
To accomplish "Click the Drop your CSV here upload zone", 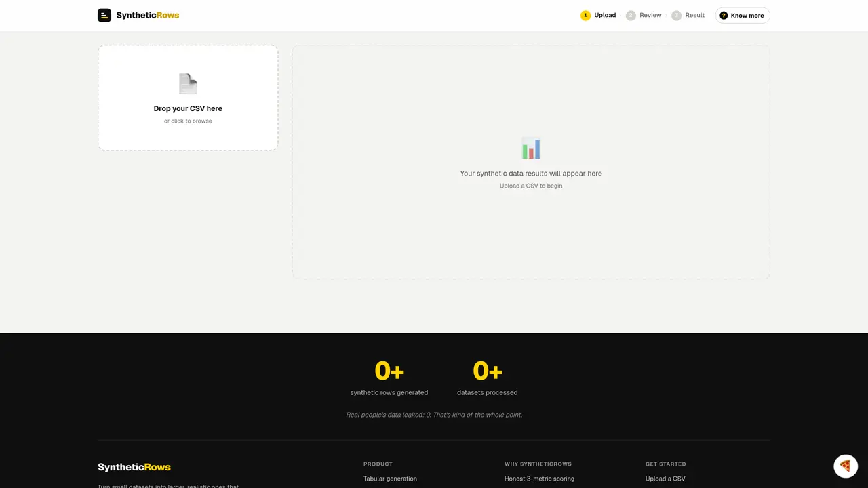I will (x=188, y=98).
